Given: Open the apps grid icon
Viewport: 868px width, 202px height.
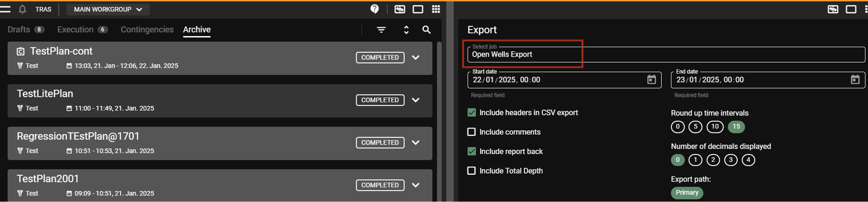Looking at the screenshot, I should [436, 9].
